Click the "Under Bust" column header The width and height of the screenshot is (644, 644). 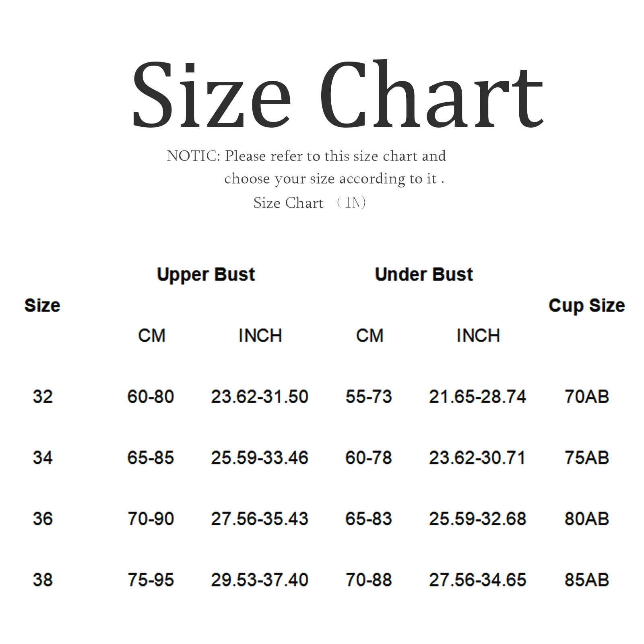pyautogui.click(x=424, y=275)
